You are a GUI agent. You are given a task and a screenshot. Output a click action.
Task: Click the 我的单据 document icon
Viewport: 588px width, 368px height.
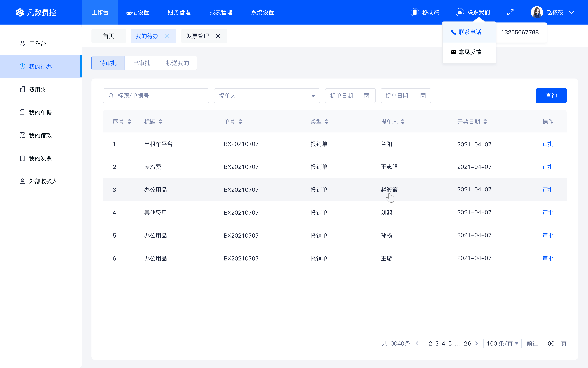22,112
